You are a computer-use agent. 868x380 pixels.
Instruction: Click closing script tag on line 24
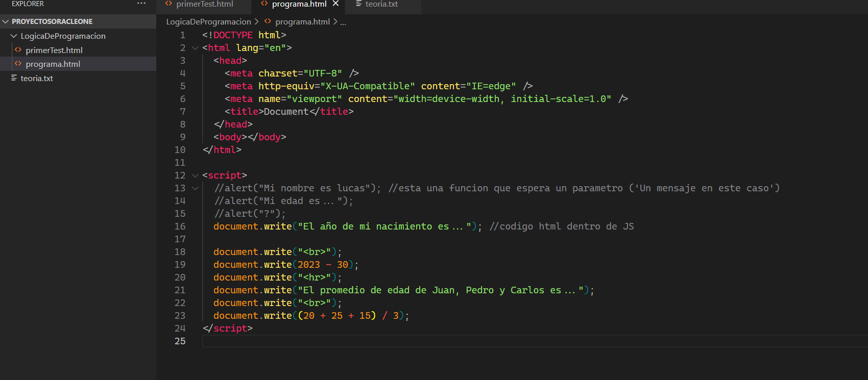[228, 328]
